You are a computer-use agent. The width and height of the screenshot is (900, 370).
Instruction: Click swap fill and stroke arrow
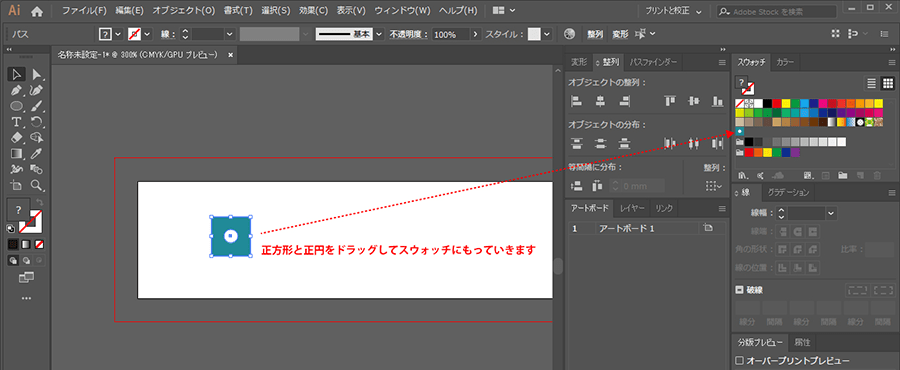(40, 202)
